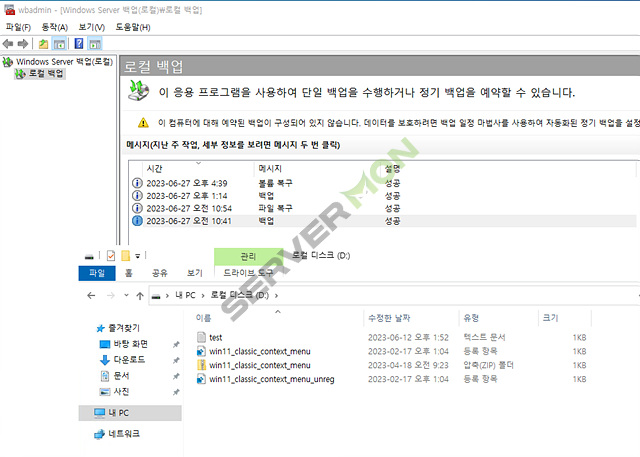Image resolution: width=640 pixels, height=457 pixels.
Task: Open Customize Quick Access Toolbar dropdown
Action: point(138,256)
